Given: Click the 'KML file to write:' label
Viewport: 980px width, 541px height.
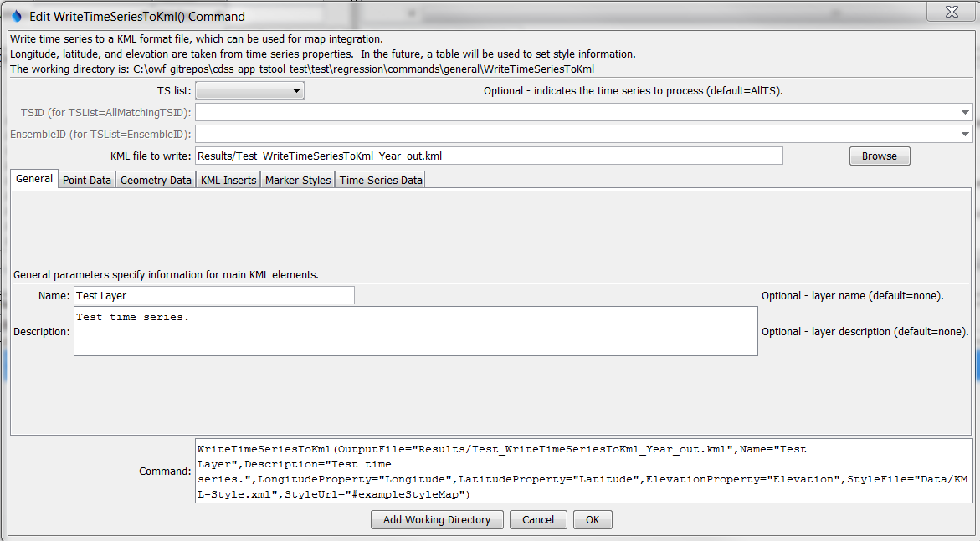Looking at the screenshot, I should point(151,156).
